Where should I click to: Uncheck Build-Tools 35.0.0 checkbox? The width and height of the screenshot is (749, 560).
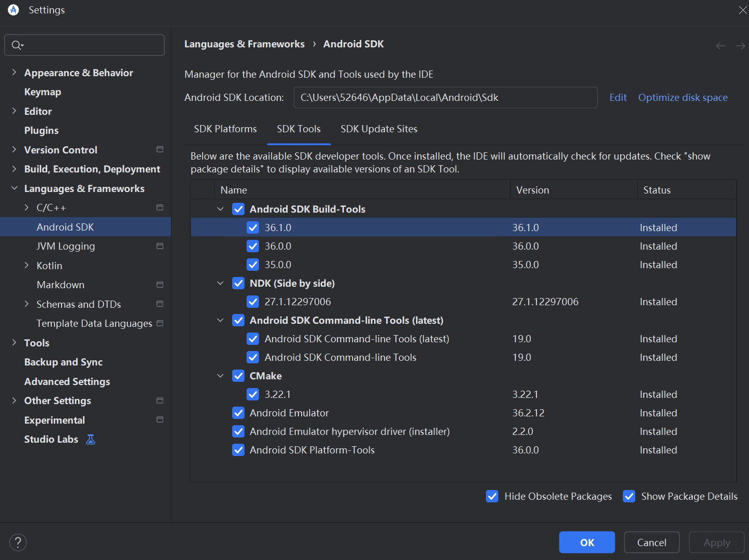(x=253, y=265)
